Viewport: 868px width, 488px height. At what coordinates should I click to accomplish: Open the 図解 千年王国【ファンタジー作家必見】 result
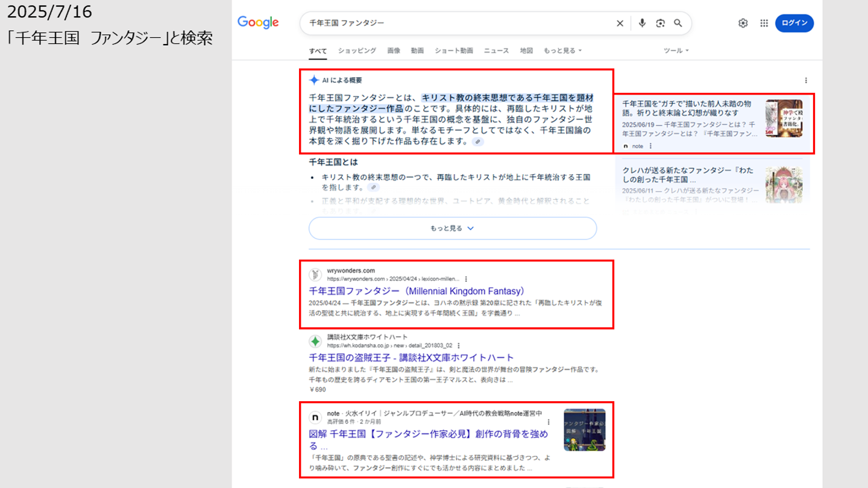(x=429, y=440)
